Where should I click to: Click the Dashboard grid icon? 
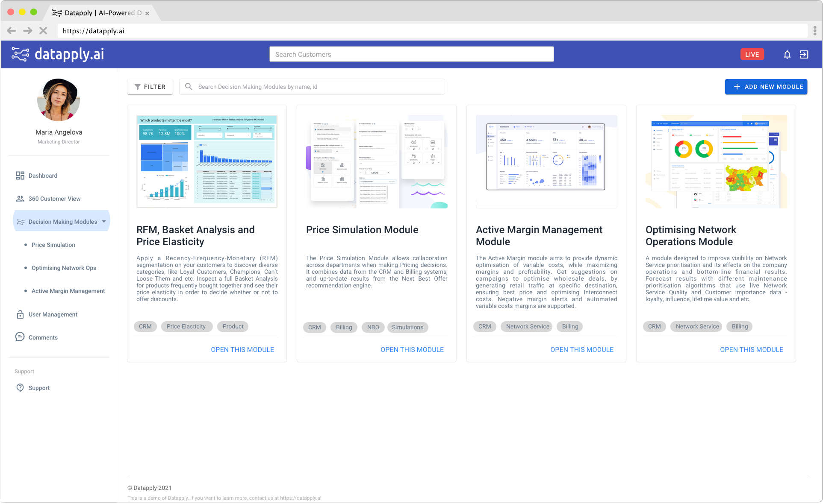pos(20,176)
